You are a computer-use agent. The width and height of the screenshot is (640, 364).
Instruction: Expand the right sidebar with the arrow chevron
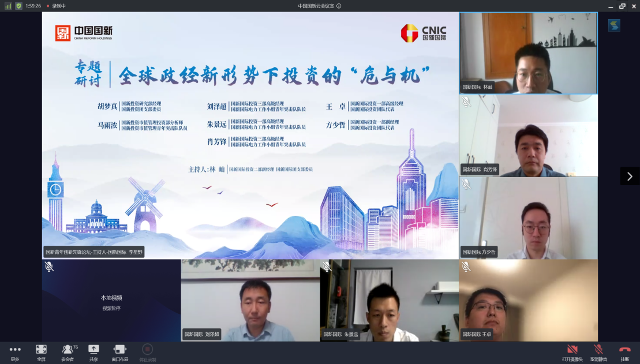(630, 176)
